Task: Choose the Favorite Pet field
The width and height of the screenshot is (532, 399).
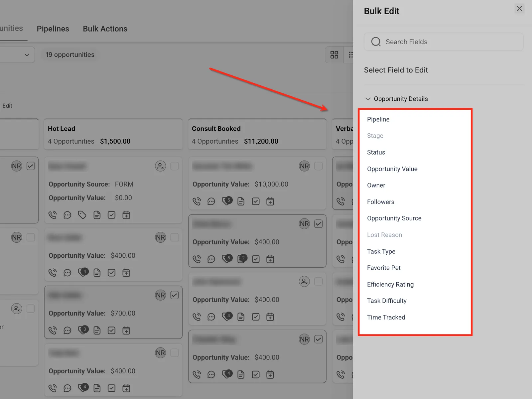Action: point(384,268)
